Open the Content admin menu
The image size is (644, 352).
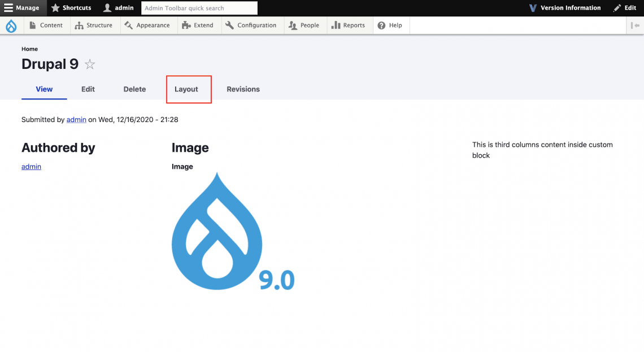point(46,25)
